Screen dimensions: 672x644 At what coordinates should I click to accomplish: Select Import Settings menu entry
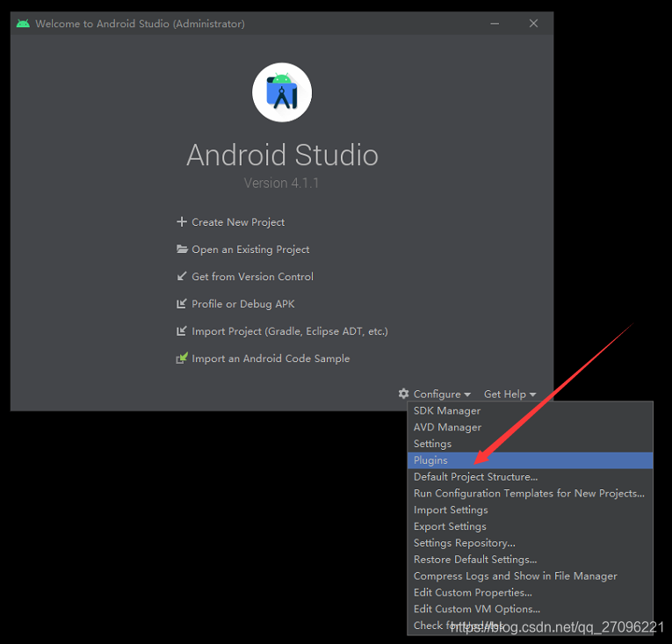(x=530, y=510)
